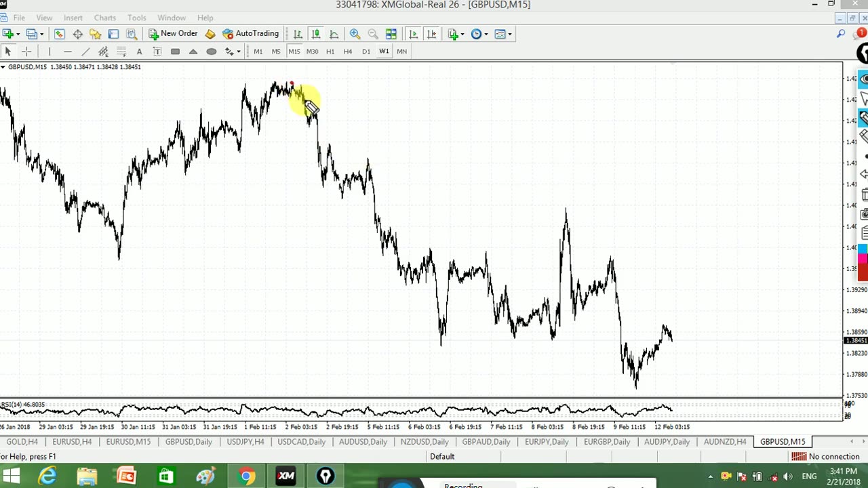Open the Charts menu
The image size is (868, 488).
105,18
